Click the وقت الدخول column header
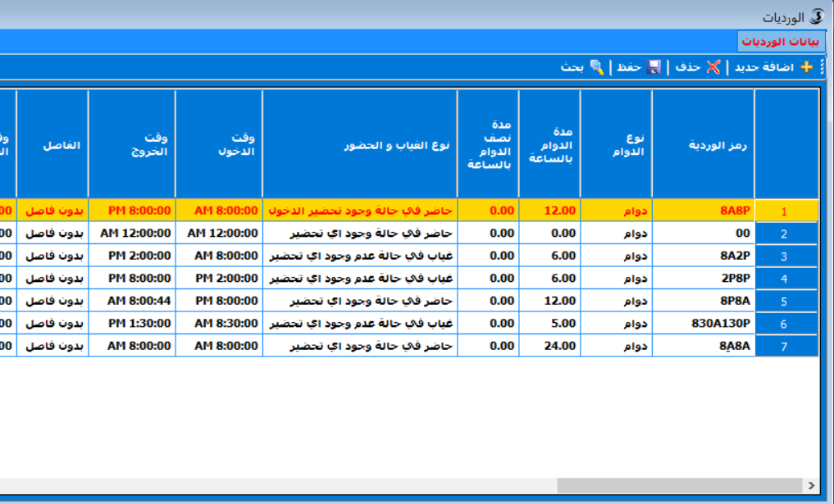Viewport: 834px width, 504px height. pos(219,144)
